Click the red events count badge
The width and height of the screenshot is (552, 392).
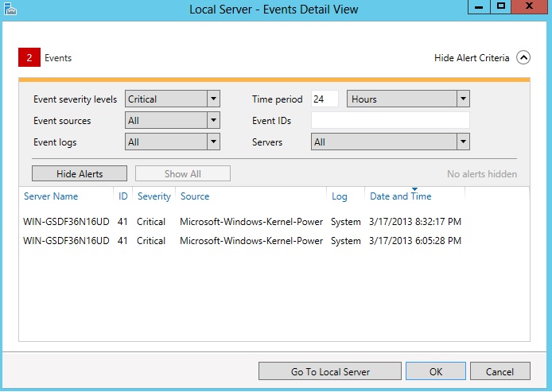[29, 57]
